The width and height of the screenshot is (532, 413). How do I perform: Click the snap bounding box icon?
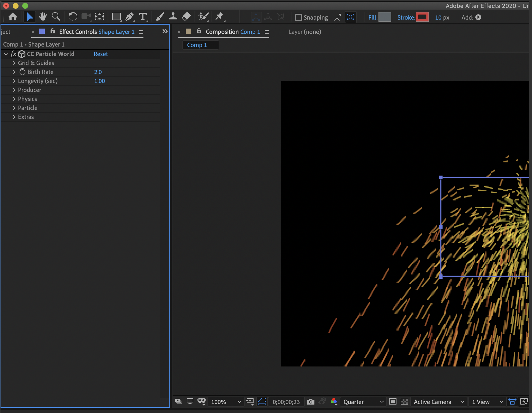coord(350,17)
